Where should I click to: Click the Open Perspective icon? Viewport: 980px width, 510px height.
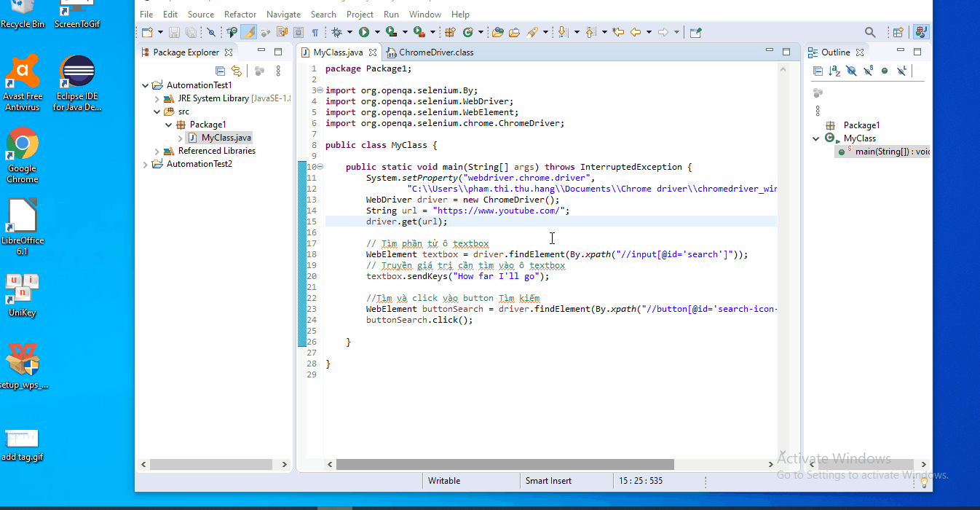(x=898, y=32)
